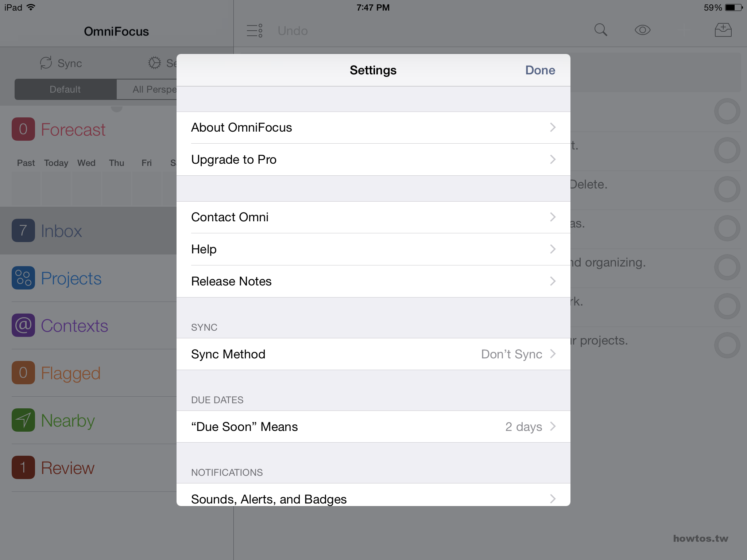Tap the Nearby location arrow icon
This screenshot has height=560, width=747.
pos(23,420)
